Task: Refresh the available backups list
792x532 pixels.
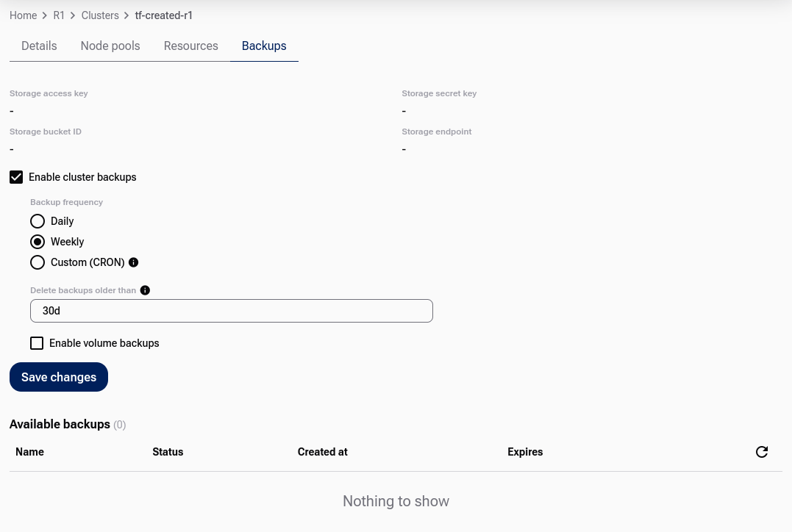Action: coord(762,452)
